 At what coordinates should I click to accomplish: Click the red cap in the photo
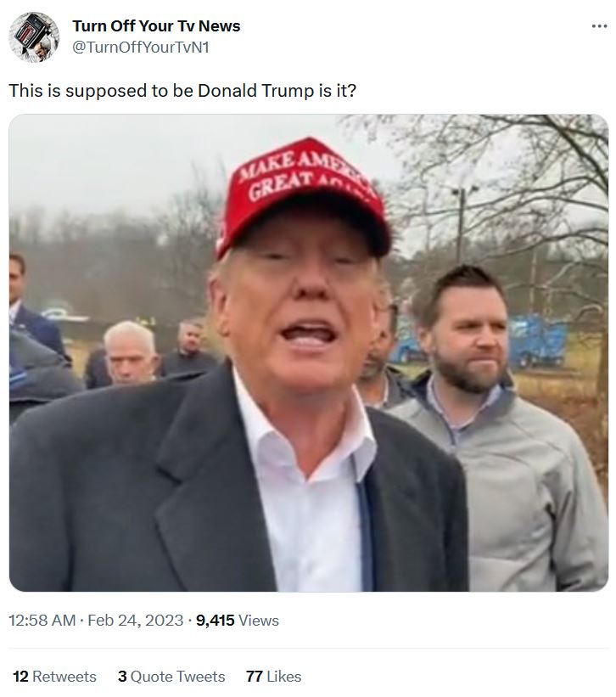pyautogui.click(x=304, y=195)
